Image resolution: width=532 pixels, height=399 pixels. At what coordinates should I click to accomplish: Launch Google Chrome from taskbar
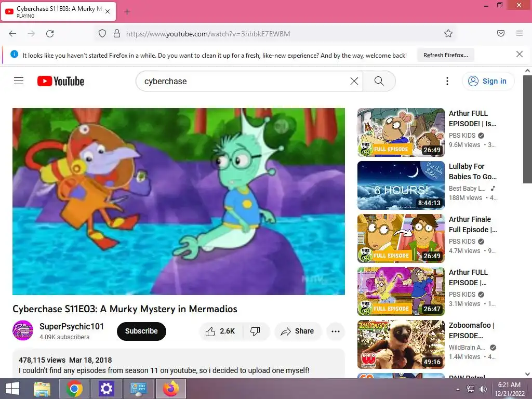[74, 389]
